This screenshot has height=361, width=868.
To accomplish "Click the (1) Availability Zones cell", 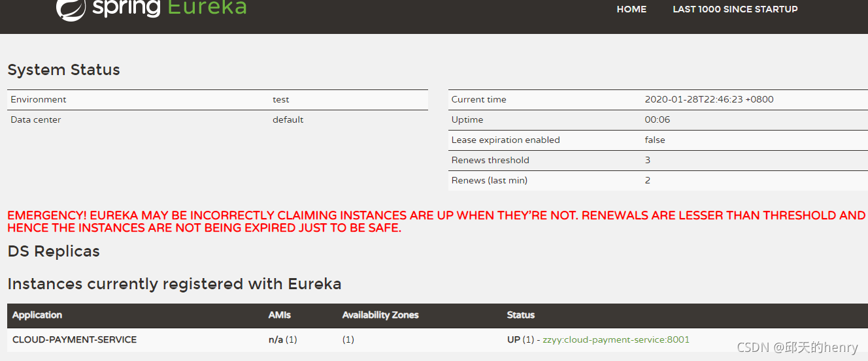I will [x=348, y=339].
